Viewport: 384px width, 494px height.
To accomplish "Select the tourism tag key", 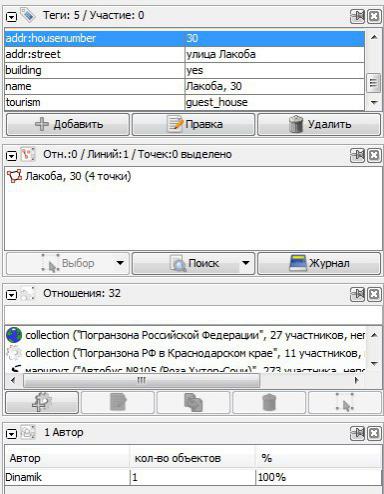I will 94,102.
